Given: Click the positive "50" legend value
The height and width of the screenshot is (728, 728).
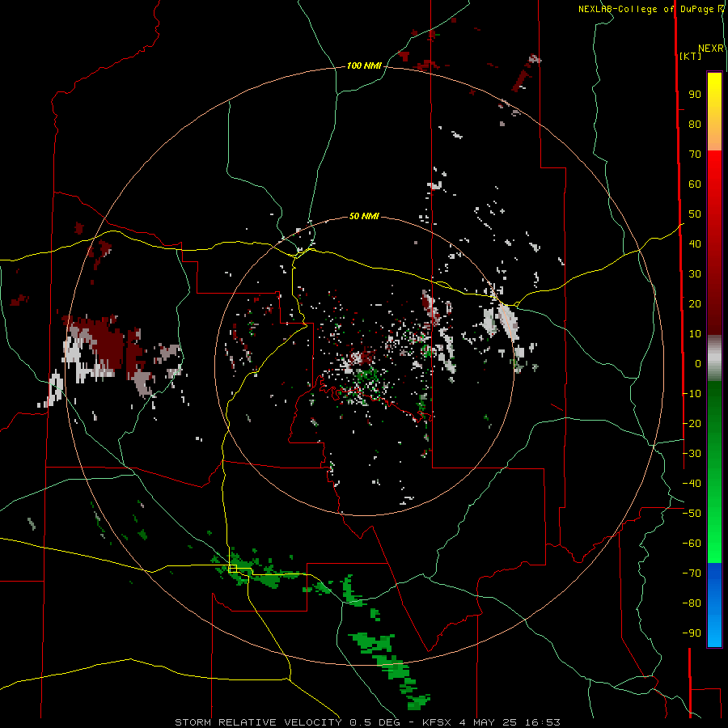Looking at the screenshot, I should [x=695, y=214].
